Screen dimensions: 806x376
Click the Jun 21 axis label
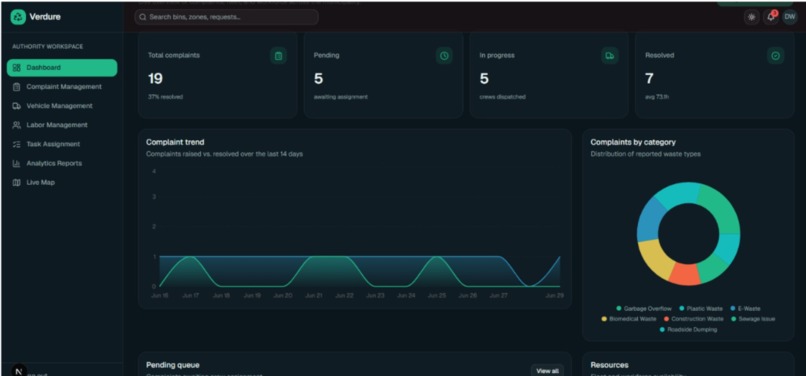coord(314,296)
